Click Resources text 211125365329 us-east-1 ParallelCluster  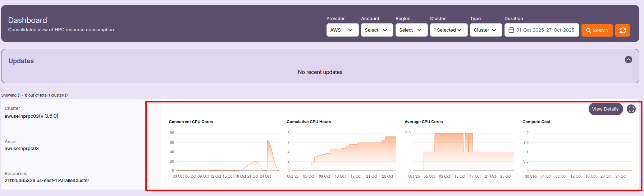pyautogui.click(x=47, y=181)
